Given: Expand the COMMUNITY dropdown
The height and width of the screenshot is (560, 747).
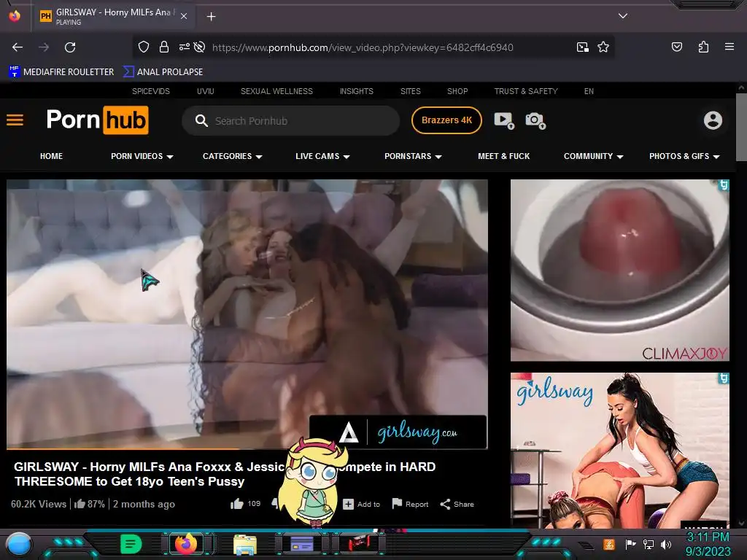Looking at the screenshot, I should point(594,156).
